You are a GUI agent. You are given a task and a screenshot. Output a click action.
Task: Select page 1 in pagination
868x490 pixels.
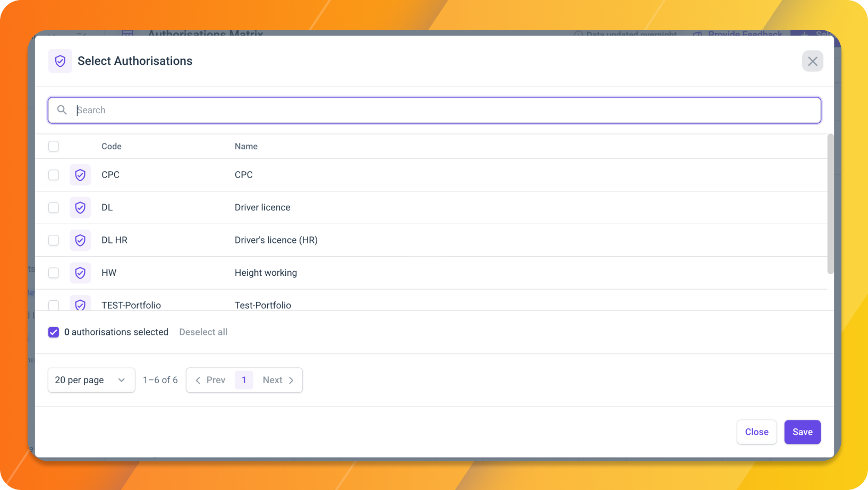coord(244,380)
